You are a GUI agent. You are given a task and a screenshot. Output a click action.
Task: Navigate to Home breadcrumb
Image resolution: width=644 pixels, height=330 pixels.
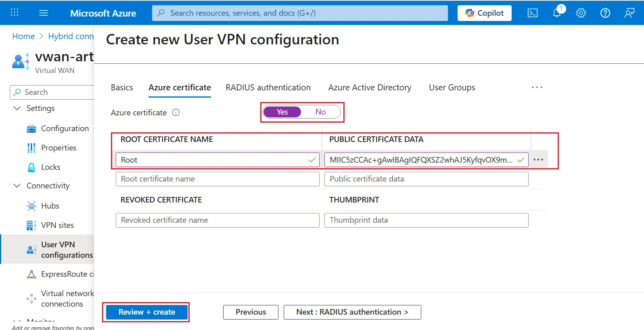(23, 36)
